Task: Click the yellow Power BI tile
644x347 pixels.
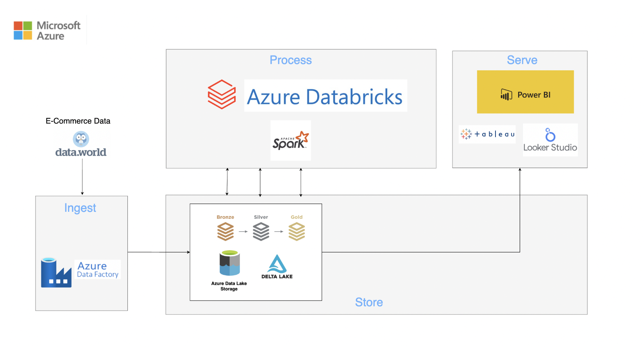Action: point(525,92)
